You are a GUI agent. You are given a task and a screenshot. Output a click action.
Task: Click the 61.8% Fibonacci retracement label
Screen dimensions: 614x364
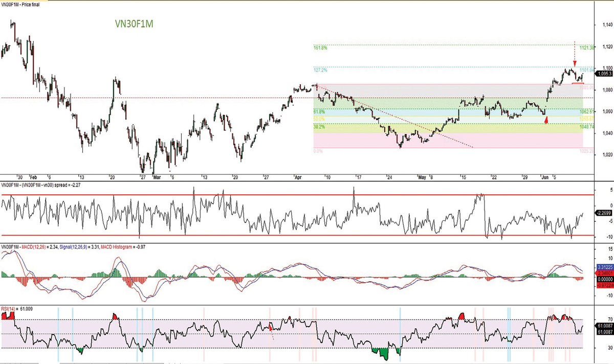(x=319, y=111)
